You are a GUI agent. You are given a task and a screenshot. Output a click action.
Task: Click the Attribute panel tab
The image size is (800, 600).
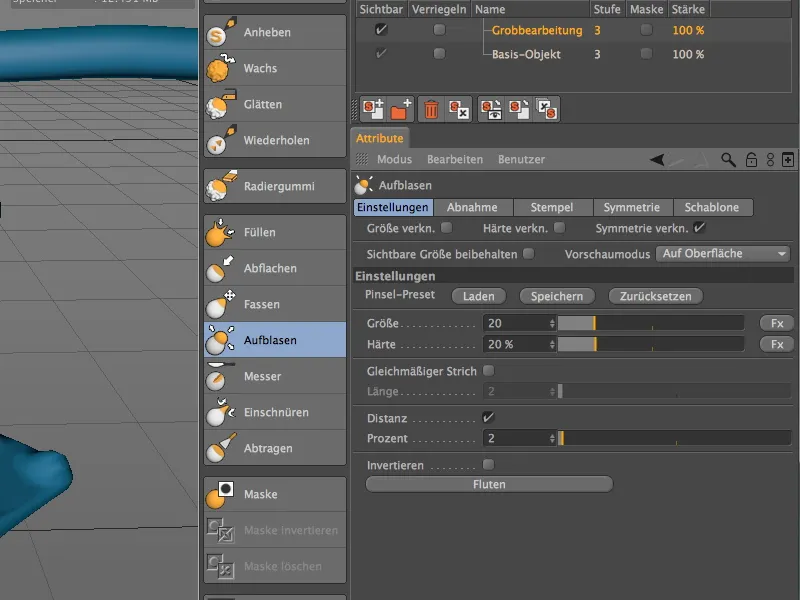380,138
